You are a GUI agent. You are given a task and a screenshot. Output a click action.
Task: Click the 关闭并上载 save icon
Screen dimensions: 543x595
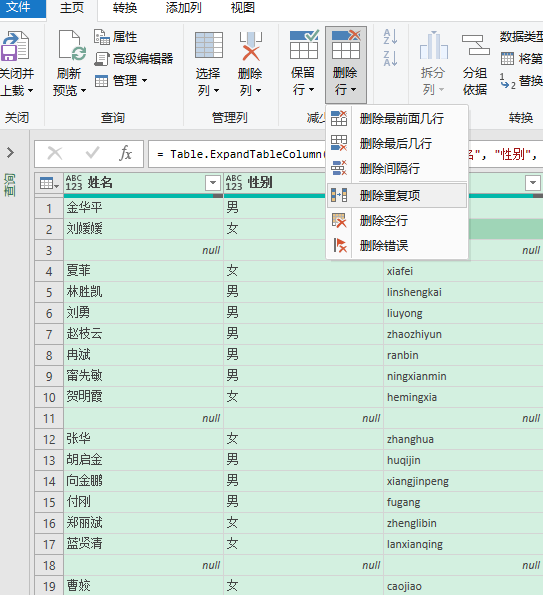tap(15, 46)
